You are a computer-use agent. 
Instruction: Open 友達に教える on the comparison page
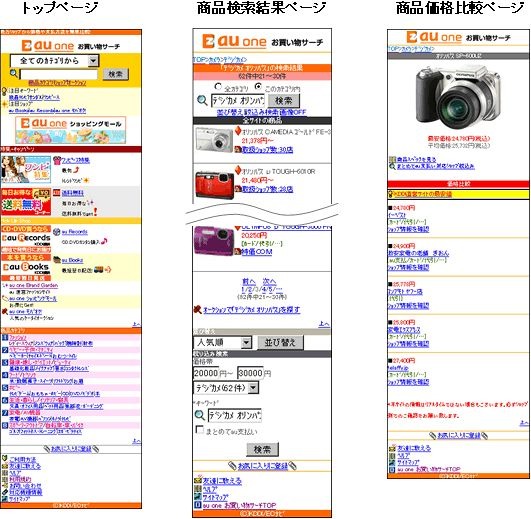pyautogui.click(x=414, y=448)
